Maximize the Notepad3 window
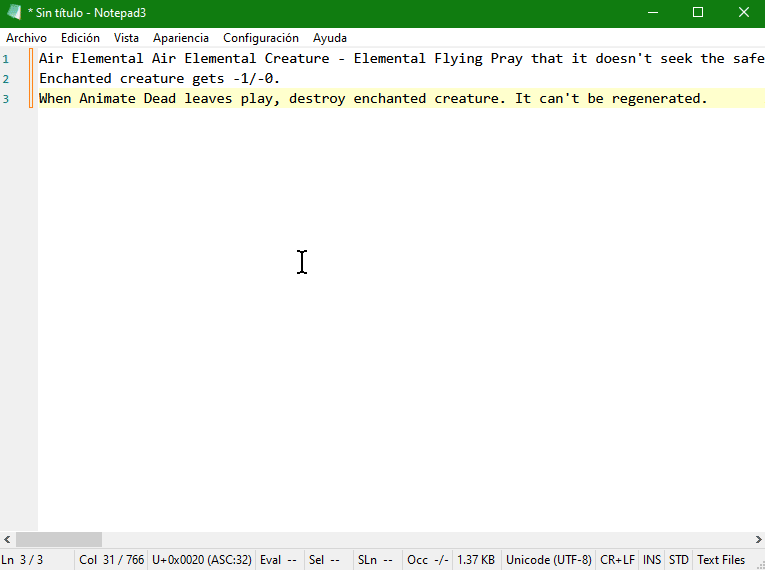765x570 pixels. click(698, 13)
